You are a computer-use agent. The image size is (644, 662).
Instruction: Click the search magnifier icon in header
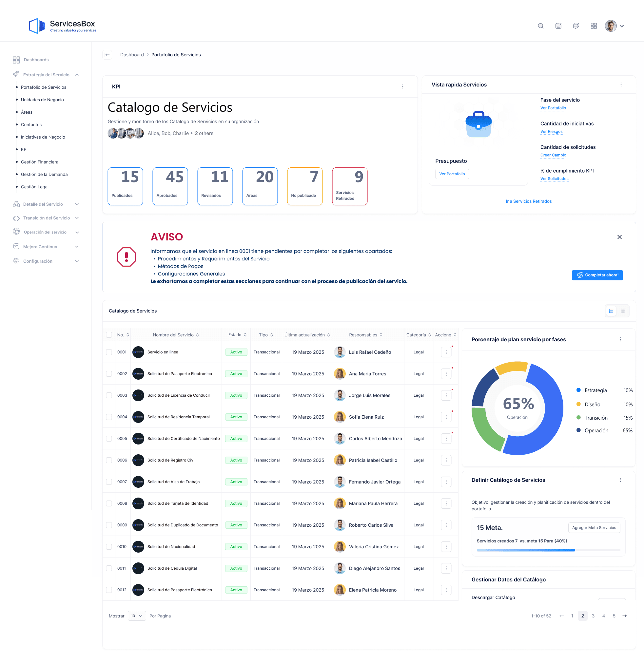540,26
